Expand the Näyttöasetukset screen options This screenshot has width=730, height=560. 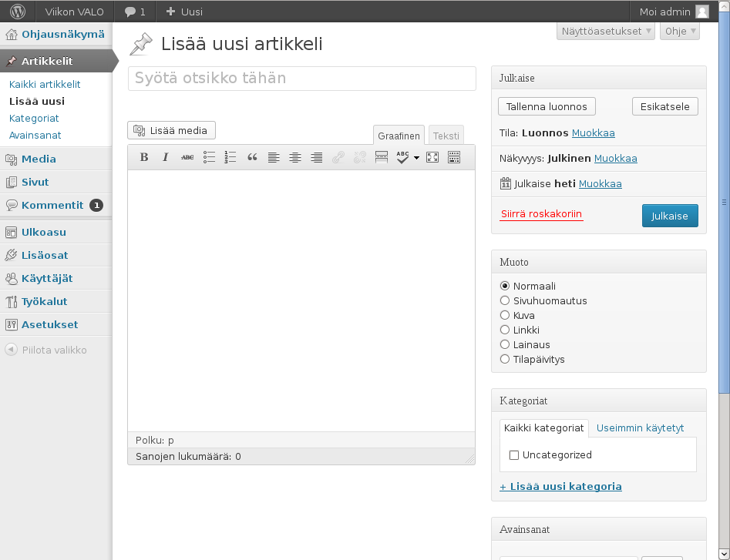pos(606,31)
